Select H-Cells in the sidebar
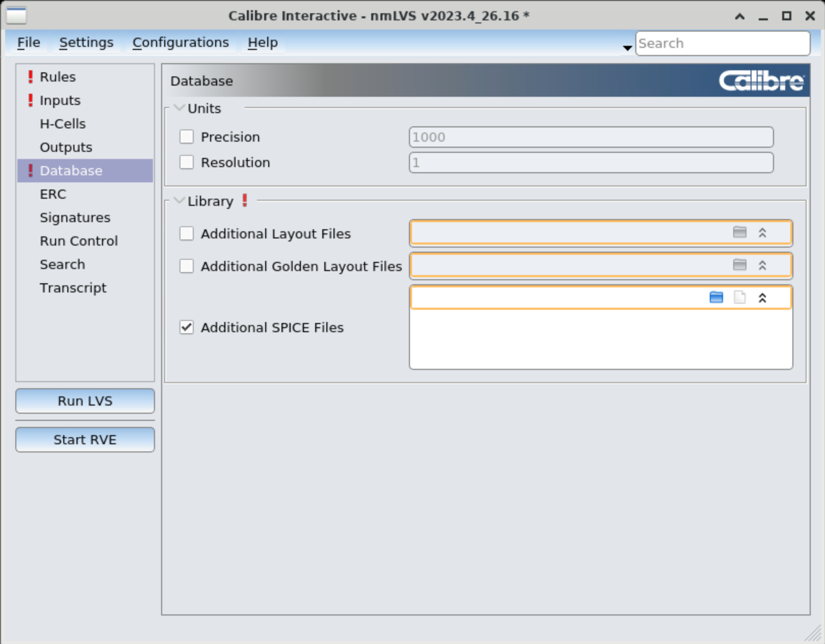The image size is (825, 644). (x=85, y=124)
